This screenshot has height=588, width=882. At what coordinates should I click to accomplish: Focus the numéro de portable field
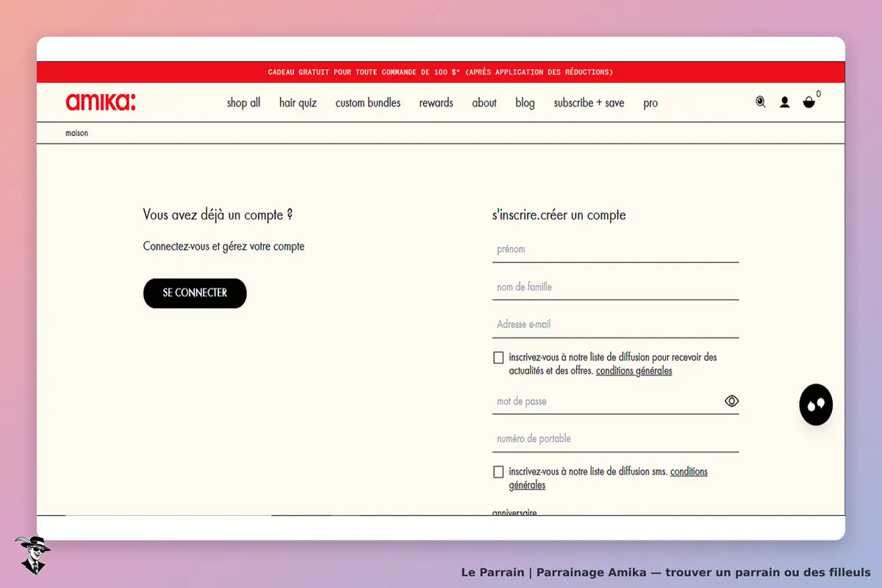pos(615,439)
